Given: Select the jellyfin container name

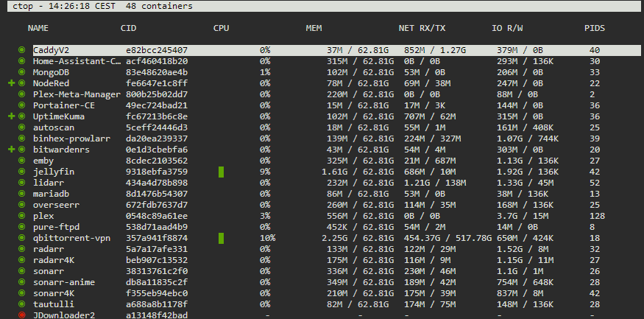Looking at the screenshot, I should [x=54, y=172].
